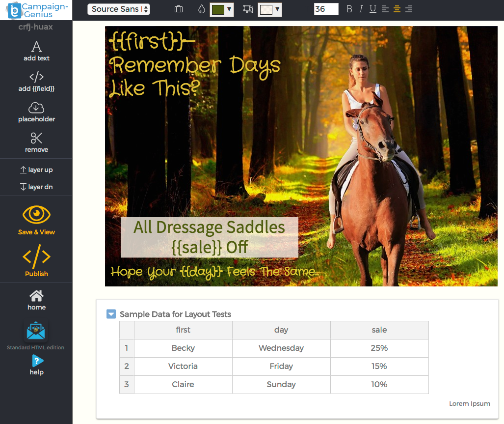Select the add text tool
The width and height of the screenshot is (504, 424).
click(36, 51)
